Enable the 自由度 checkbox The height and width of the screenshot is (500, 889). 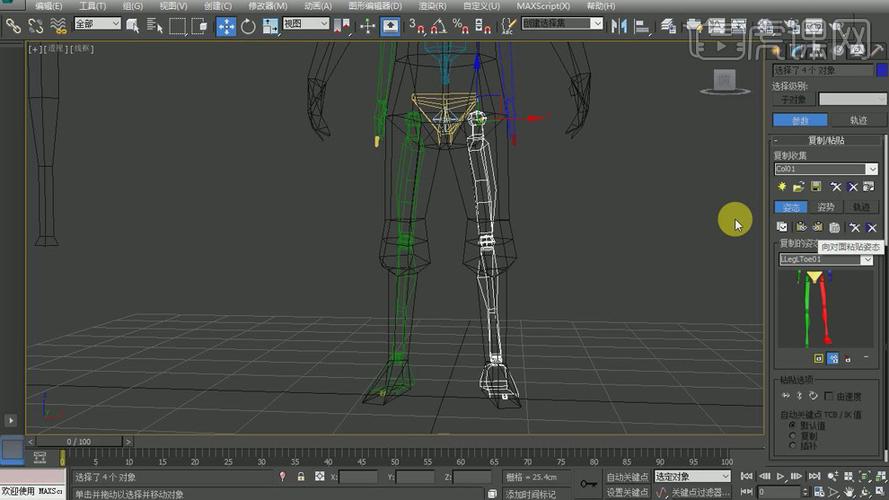[828, 396]
